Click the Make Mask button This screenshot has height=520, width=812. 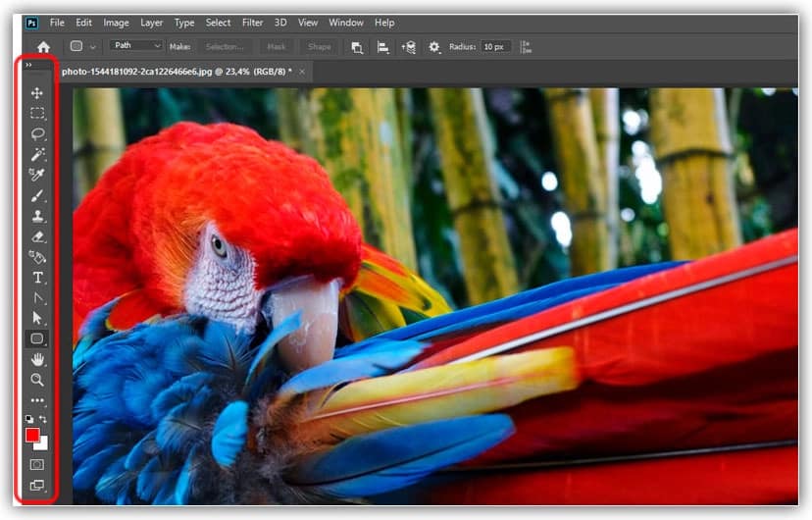(x=276, y=47)
